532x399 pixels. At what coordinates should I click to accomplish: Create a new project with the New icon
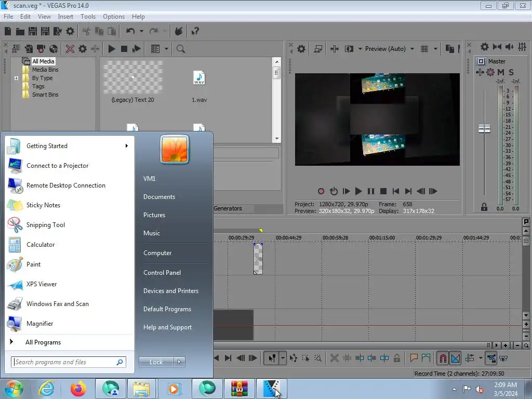pyautogui.click(x=8, y=32)
